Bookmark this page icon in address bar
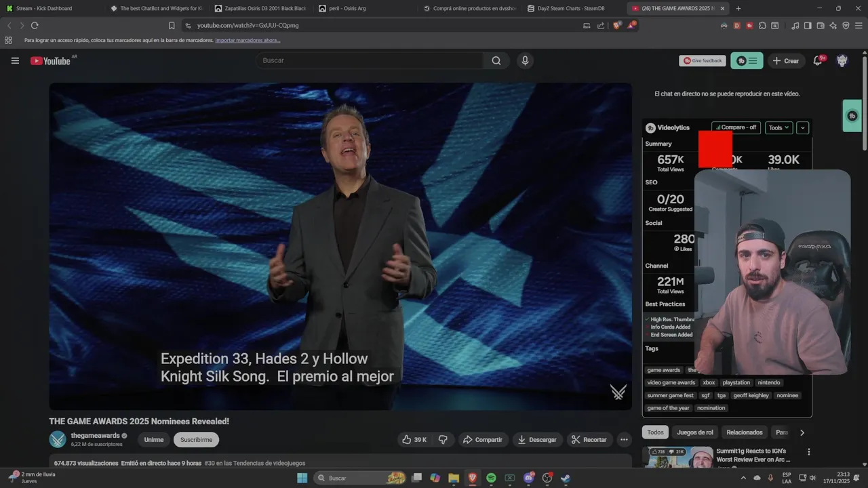Image resolution: width=868 pixels, height=488 pixels. pos(172,25)
